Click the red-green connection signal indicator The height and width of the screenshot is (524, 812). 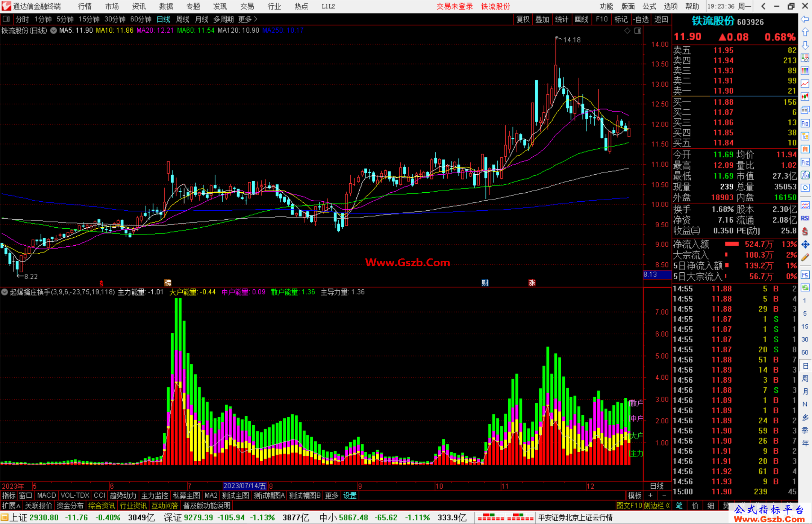click(x=505, y=518)
